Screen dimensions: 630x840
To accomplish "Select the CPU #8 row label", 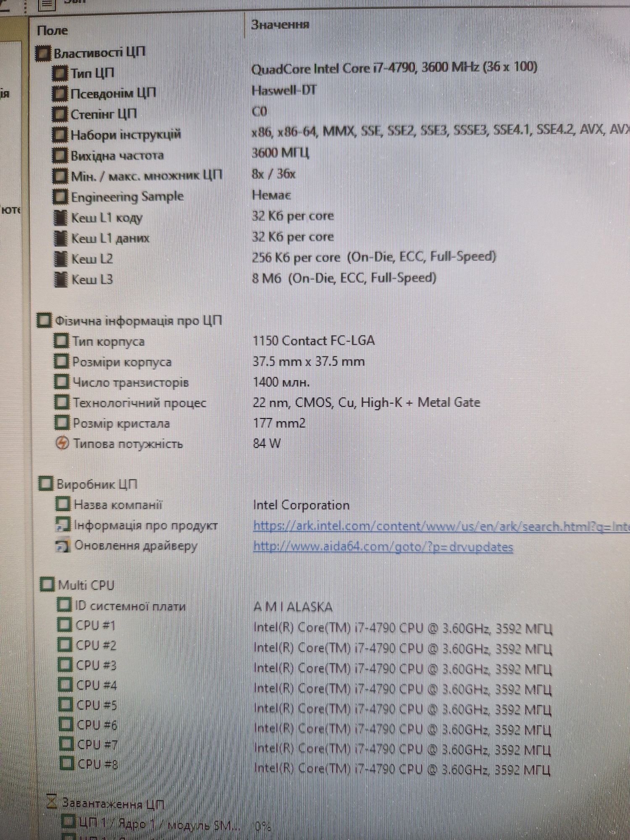I will [98, 764].
